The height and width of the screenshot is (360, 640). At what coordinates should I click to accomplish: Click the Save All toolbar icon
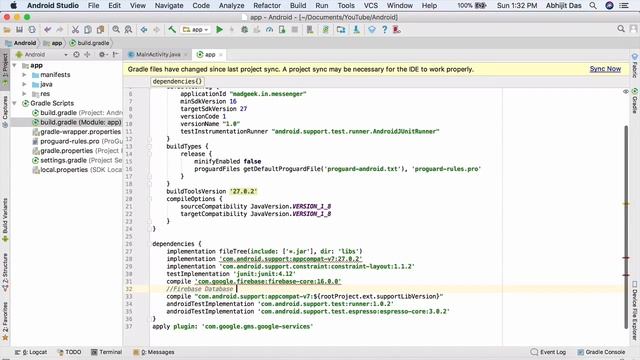(19, 29)
